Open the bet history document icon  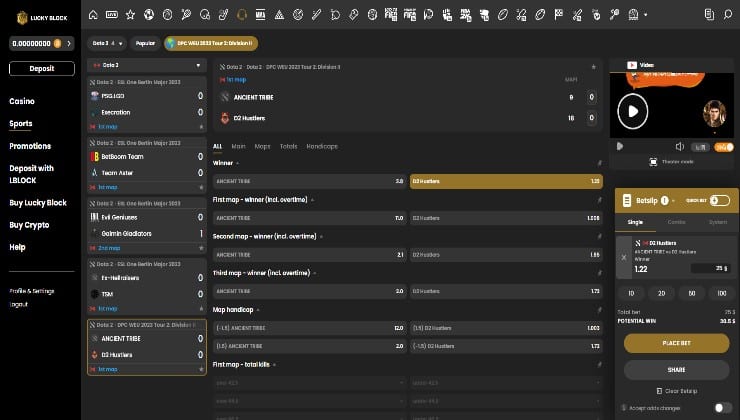tap(709, 15)
